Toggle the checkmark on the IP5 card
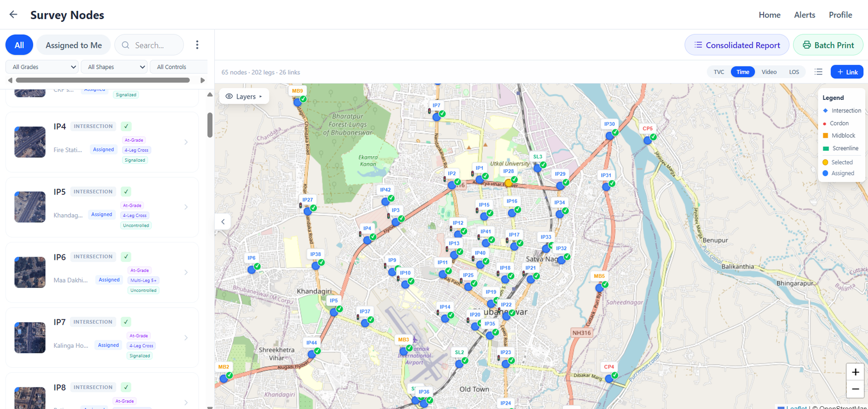Image resolution: width=868 pixels, height=409 pixels. click(126, 191)
